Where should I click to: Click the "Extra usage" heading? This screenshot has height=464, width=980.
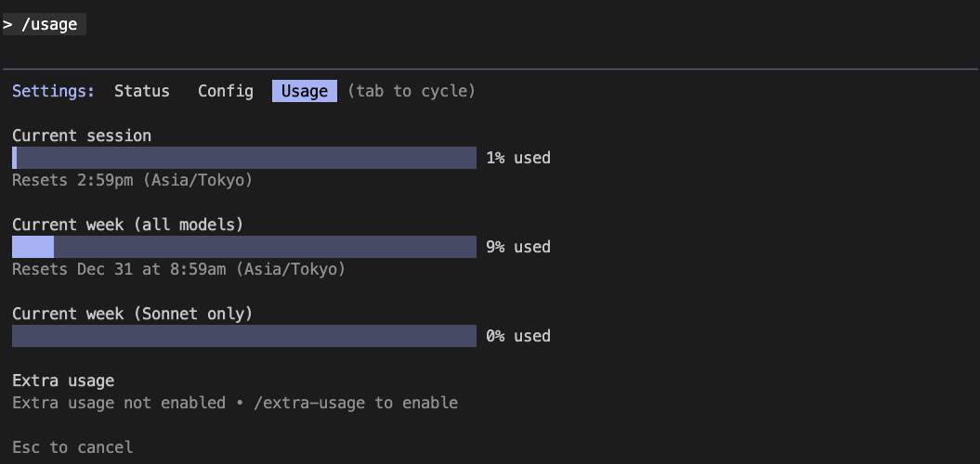pos(63,380)
